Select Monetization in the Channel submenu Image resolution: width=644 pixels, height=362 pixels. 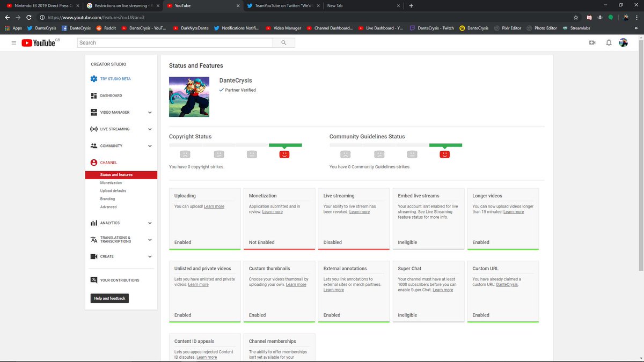point(111,183)
